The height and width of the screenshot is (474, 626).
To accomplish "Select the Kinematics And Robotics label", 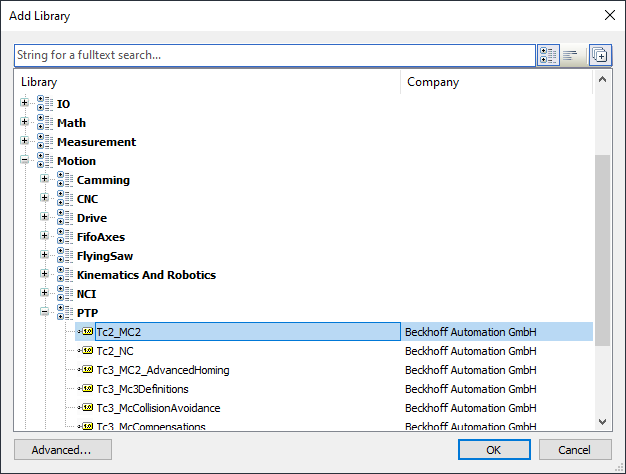I will tap(146, 275).
